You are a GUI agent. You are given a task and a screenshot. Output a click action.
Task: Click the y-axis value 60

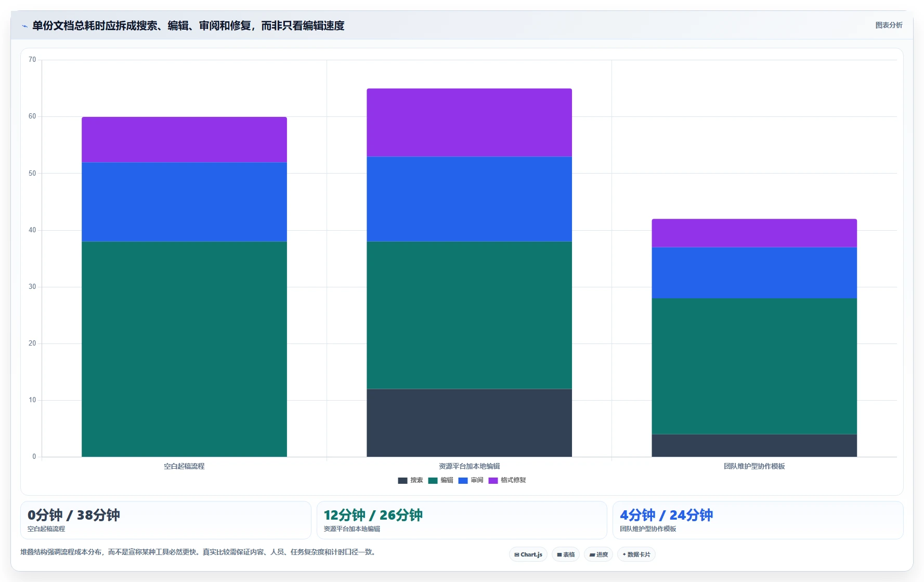(x=32, y=116)
